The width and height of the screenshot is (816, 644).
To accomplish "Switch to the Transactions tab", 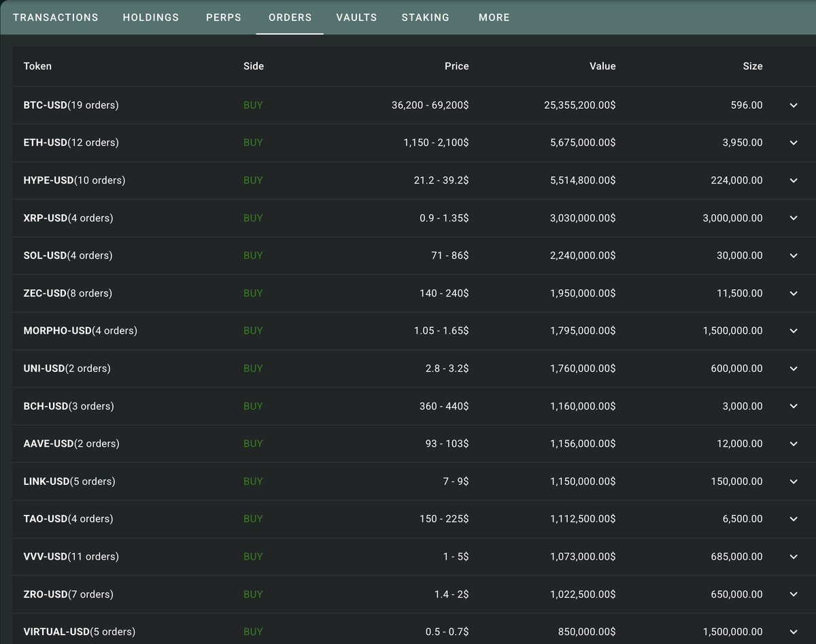I will point(56,18).
